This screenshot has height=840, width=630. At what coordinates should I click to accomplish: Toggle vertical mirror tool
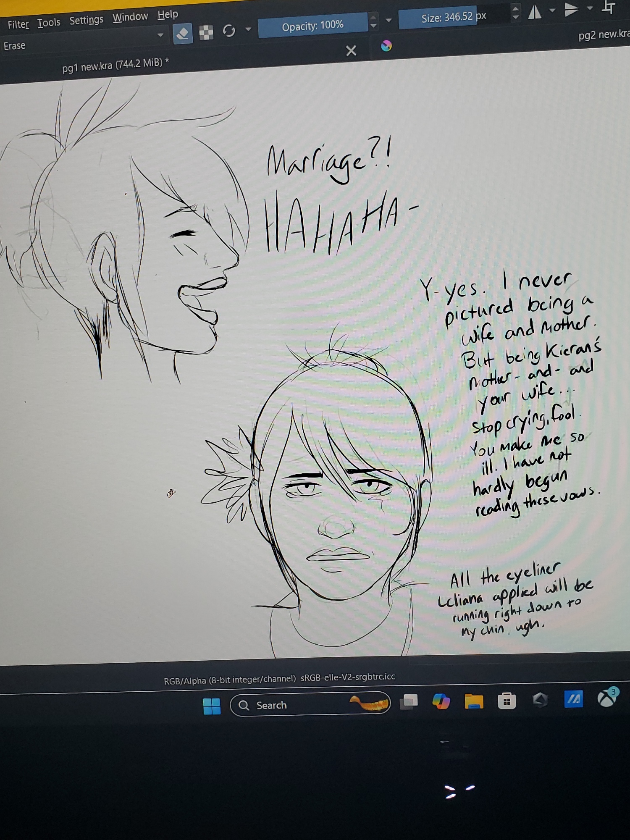click(571, 10)
